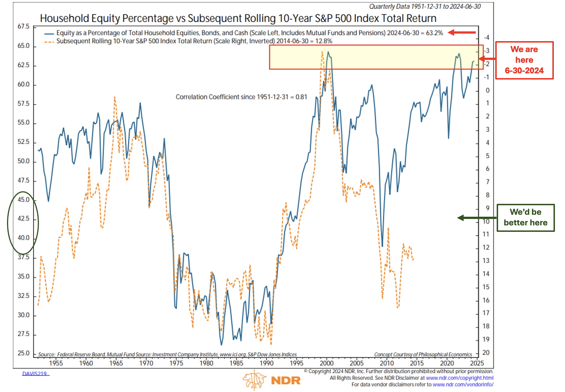Click the 2025 label on the x-axis
Viewport: 565px width, 392px height.
tap(477, 363)
